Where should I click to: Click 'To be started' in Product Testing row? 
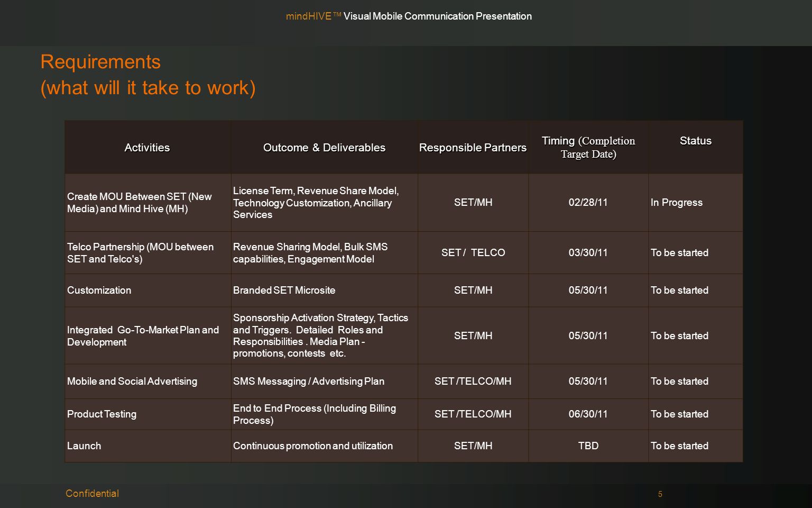pyautogui.click(x=696, y=414)
